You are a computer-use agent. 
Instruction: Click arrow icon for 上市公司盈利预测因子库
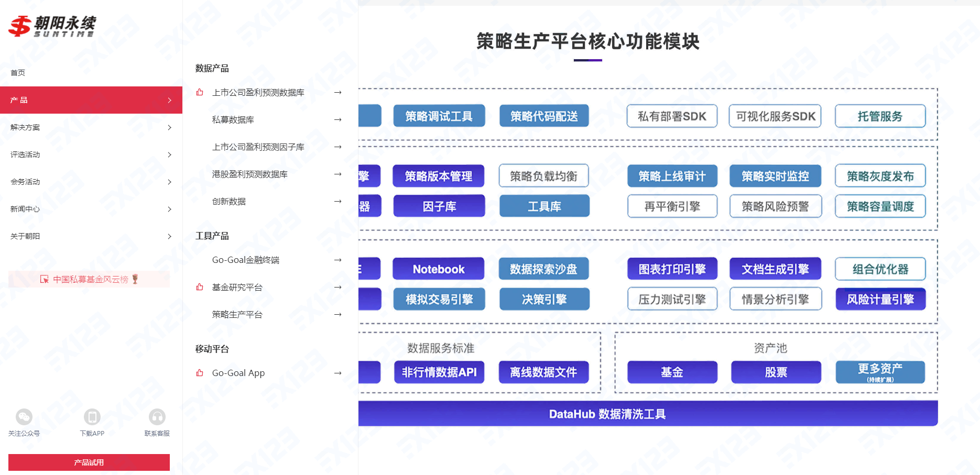(338, 147)
